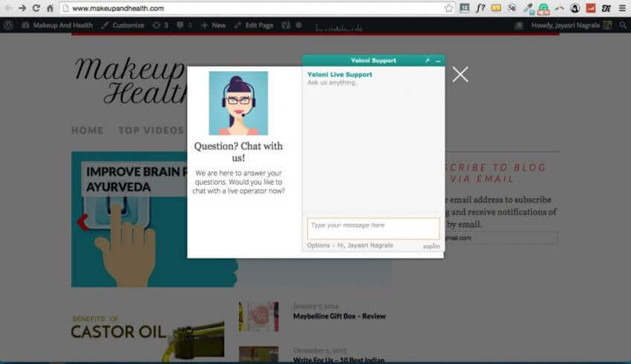Image resolution: width=631 pixels, height=364 pixels.
Task: Click the zopim branding link
Action: click(x=431, y=246)
